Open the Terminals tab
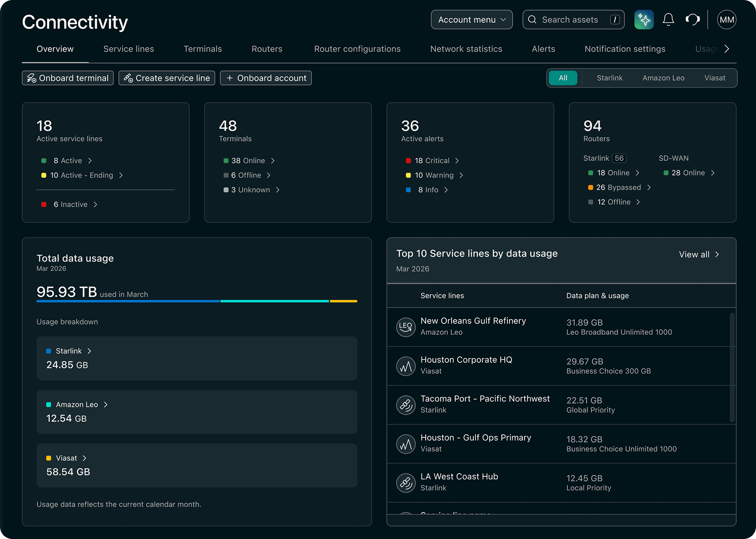Image resolution: width=756 pixels, height=539 pixels. (202, 49)
